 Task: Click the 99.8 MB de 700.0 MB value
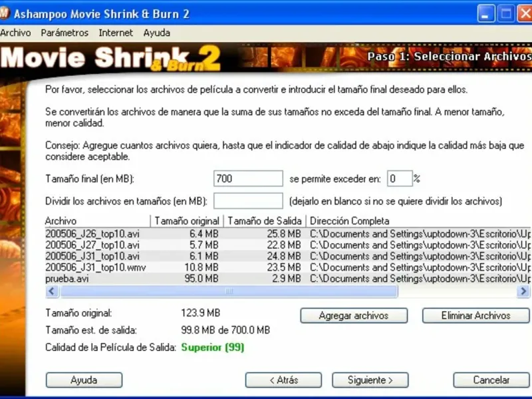(225, 330)
